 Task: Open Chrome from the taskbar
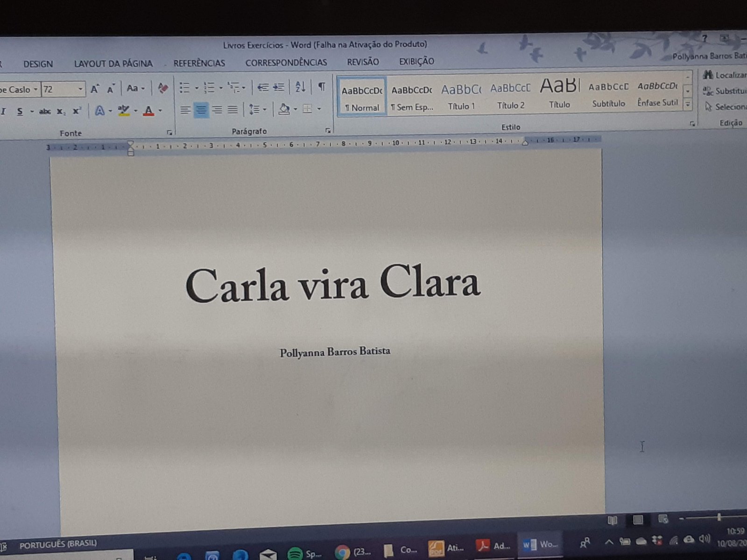click(353, 552)
